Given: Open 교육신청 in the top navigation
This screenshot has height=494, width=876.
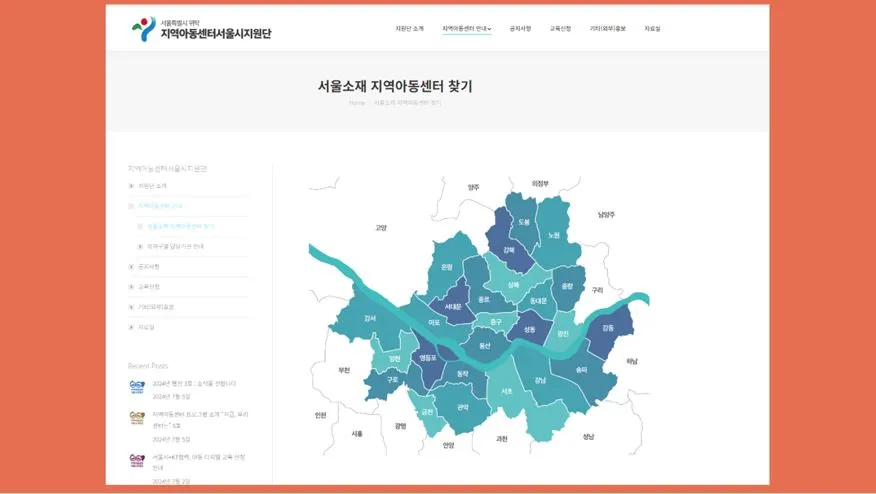Looking at the screenshot, I should [x=560, y=28].
